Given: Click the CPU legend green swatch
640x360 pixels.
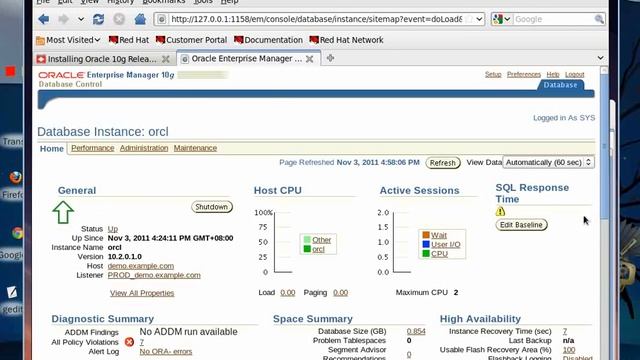Looking at the screenshot, I should (x=426, y=253).
